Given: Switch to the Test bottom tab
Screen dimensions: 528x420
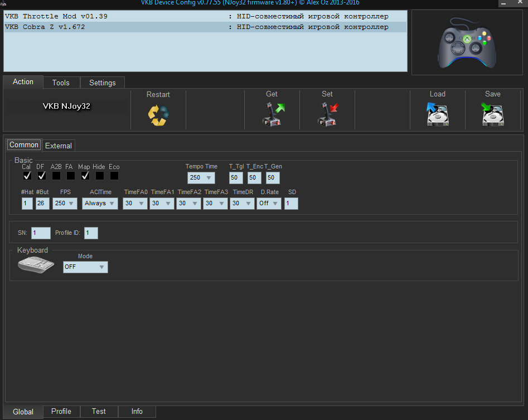Looking at the screenshot, I should tap(99, 411).
